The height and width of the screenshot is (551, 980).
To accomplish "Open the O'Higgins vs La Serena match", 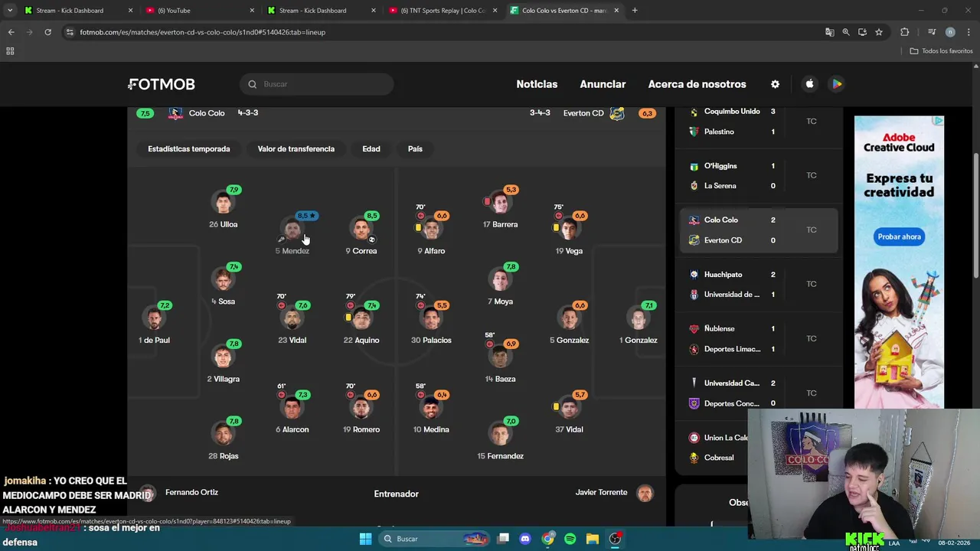I will pos(758,176).
